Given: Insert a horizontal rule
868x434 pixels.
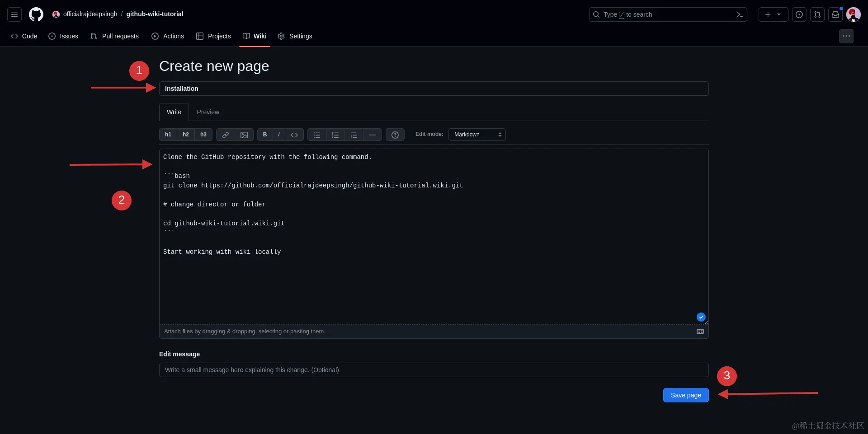Looking at the screenshot, I should 373,135.
